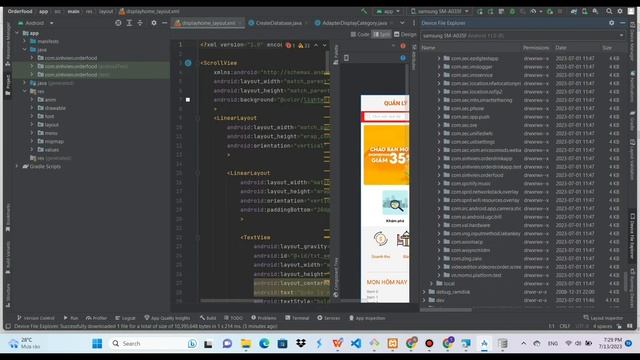Open Version Control tool window

(36, 318)
